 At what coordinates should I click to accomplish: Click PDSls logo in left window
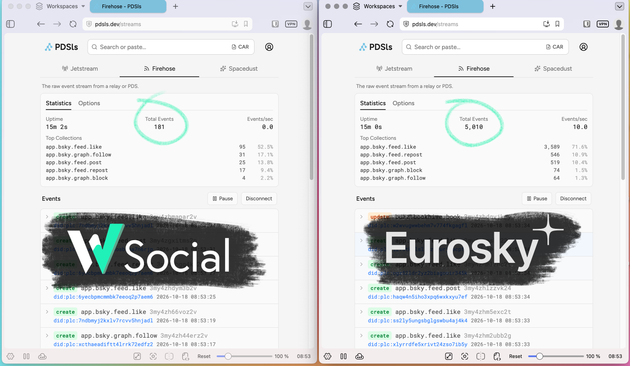pyautogui.click(x=61, y=47)
